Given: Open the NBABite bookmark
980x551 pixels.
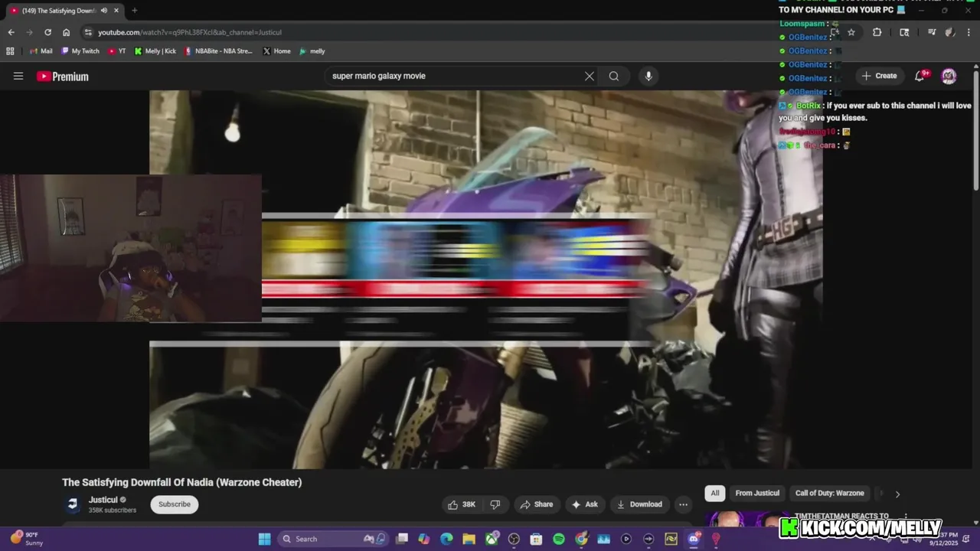Looking at the screenshot, I should [x=218, y=51].
